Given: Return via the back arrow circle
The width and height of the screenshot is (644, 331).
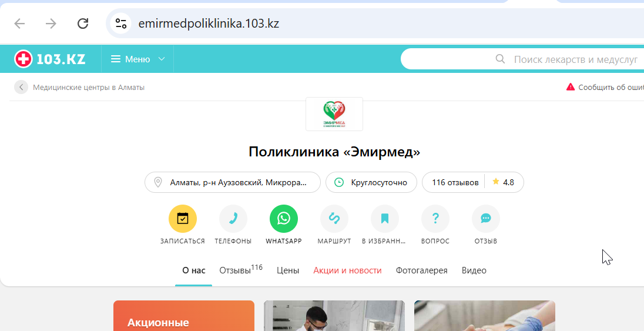Looking at the screenshot, I should click(x=21, y=87).
